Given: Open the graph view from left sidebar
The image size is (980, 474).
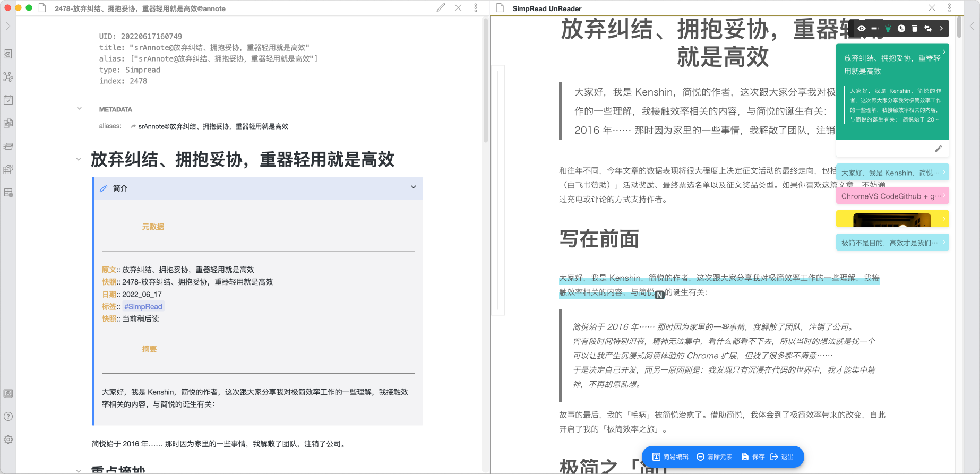Looking at the screenshot, I should coord(8,77).
